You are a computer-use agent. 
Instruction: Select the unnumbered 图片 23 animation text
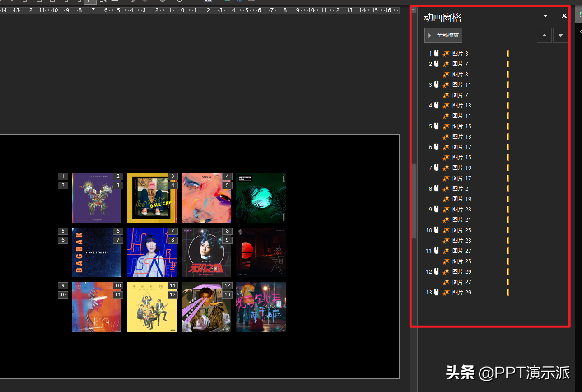coord(462,240)
